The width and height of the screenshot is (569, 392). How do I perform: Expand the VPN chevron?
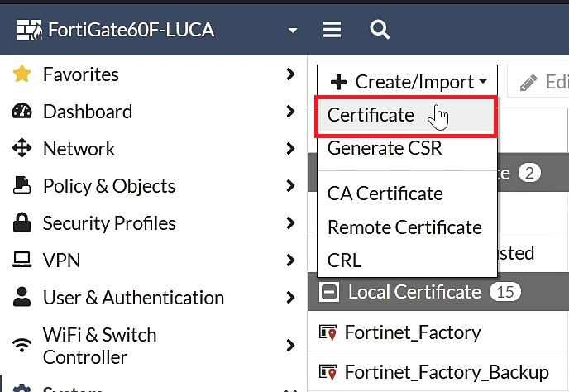coord(290,261)
